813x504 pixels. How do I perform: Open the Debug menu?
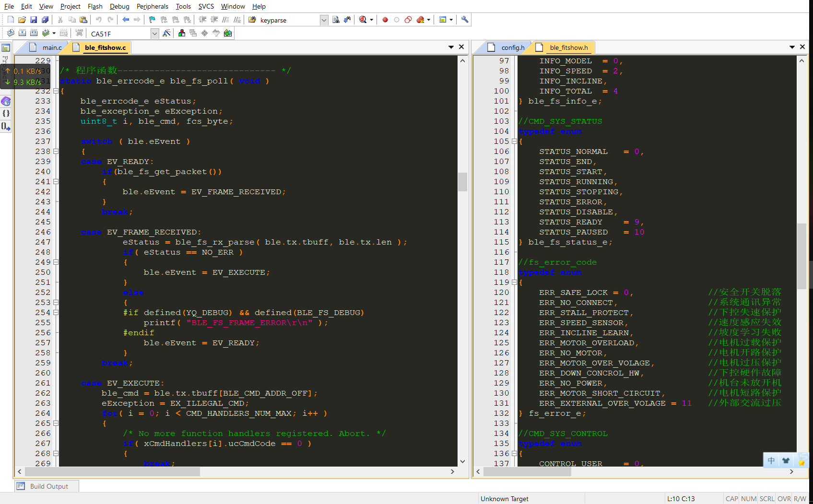point(119,6)
